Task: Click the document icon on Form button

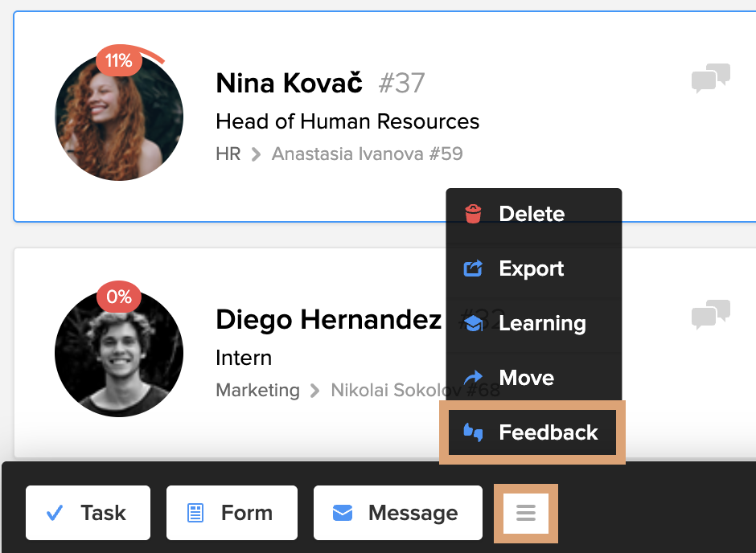Action: click(x=195, y=513)
